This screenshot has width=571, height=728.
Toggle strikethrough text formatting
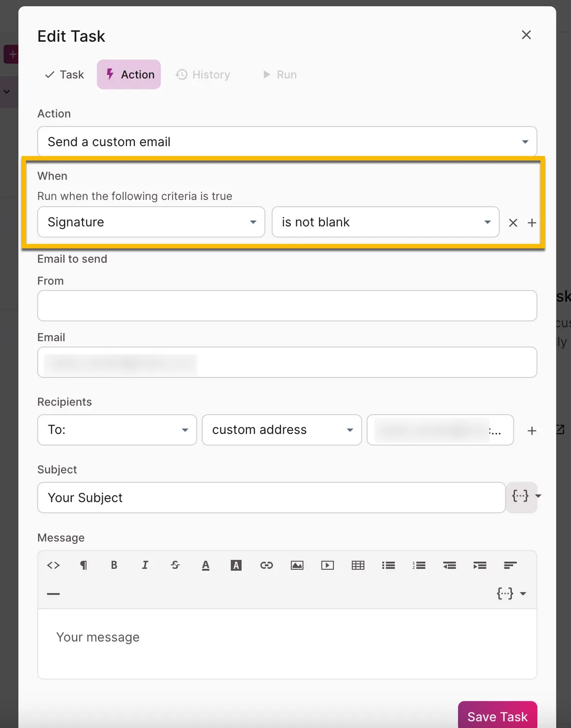[175, 565]
